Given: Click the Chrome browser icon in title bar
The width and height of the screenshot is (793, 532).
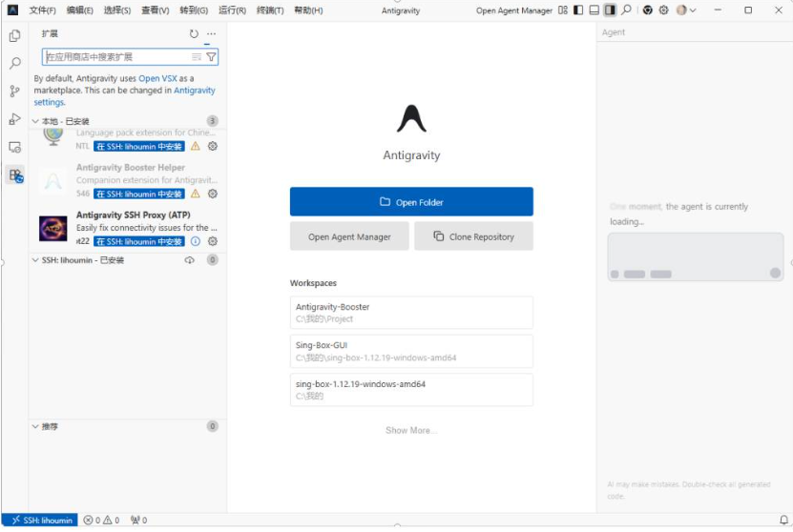Looking at the screenshot, I should (647, 10).
